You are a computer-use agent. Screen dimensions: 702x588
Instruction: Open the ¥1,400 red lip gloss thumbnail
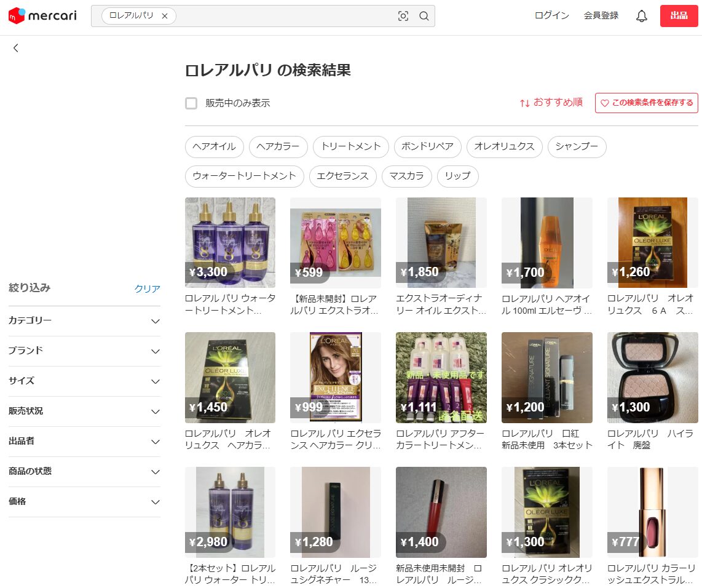click(441, 512)
